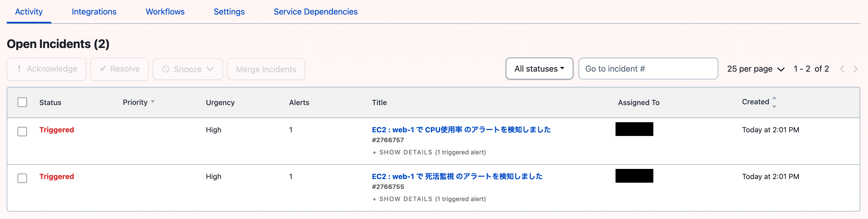868x219 pixels.
Task: Click the exclamation icon on Acknowledge button
Action: (20, 69)
